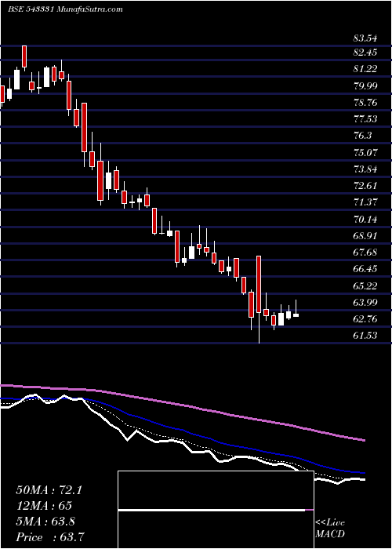This screenshot has width=392, height=549.
Task: Select the 82.45 price level label
Action: click(365, 53)
